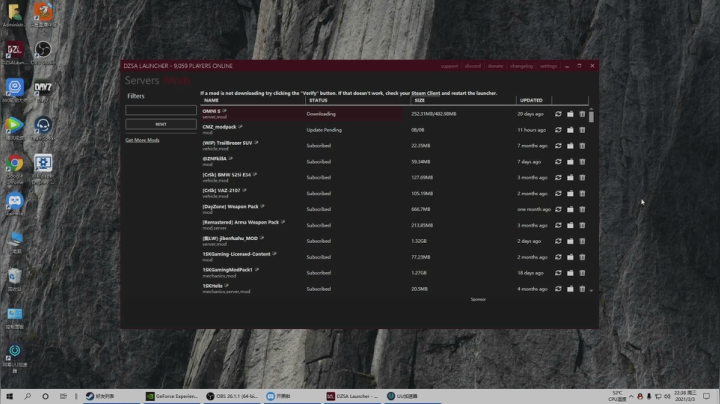This screenshot has height=404, width=720.
Task: Open CMZ_modpack folder location
Action: tap(570, 130)
